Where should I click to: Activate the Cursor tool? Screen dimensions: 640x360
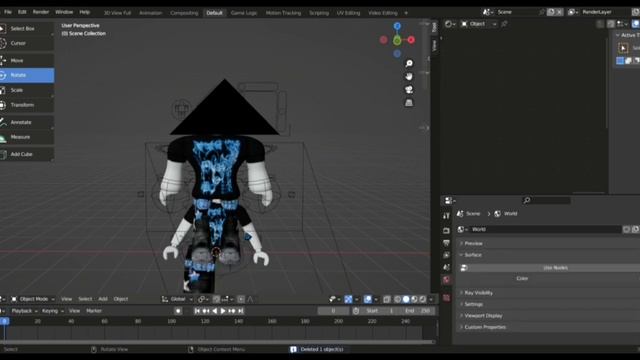click(x=26, y=43)
